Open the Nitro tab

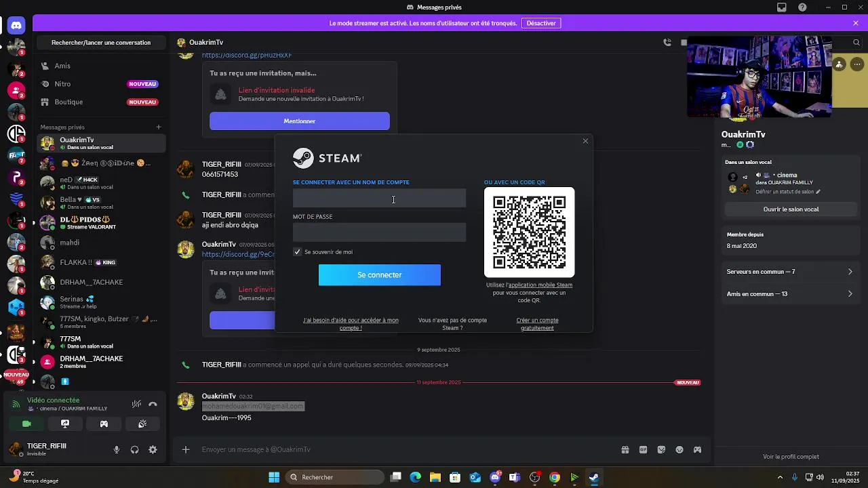pos(100,84)
